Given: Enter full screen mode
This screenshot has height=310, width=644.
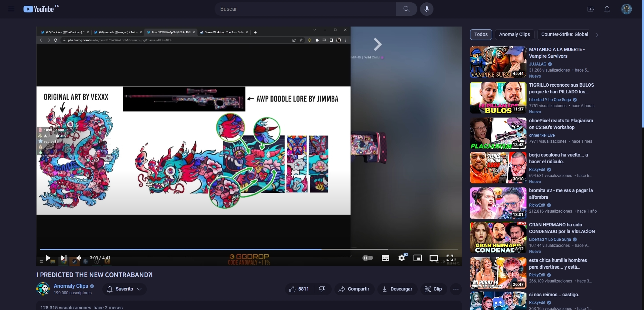Looking at the screenshot, I should [x=450, y=258].
